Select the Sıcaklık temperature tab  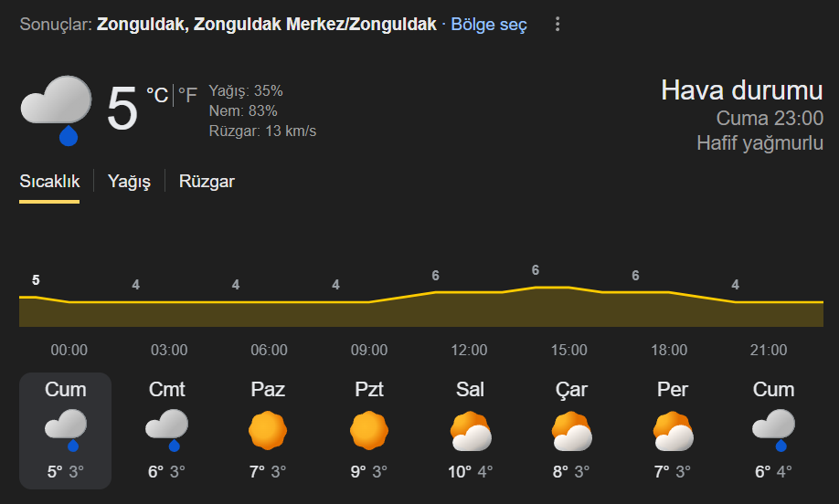[x=49, y=181]
